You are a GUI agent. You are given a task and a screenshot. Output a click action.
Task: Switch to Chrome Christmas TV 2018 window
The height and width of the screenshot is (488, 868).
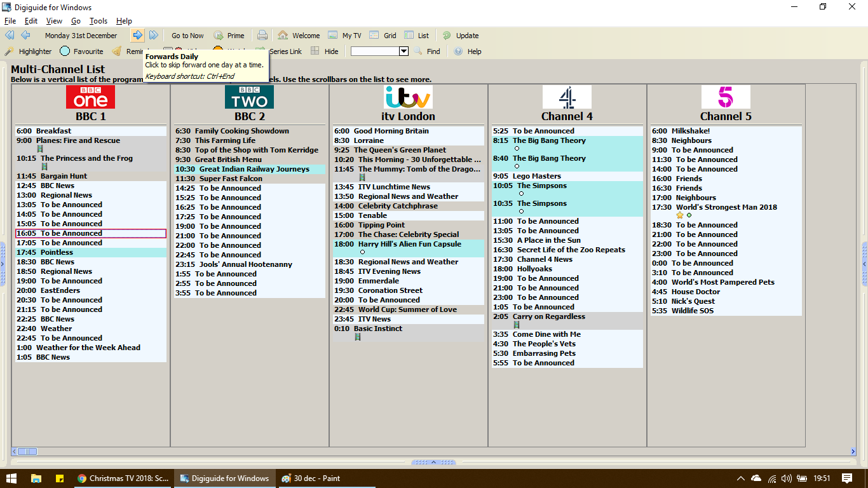(x=123, y=478)
